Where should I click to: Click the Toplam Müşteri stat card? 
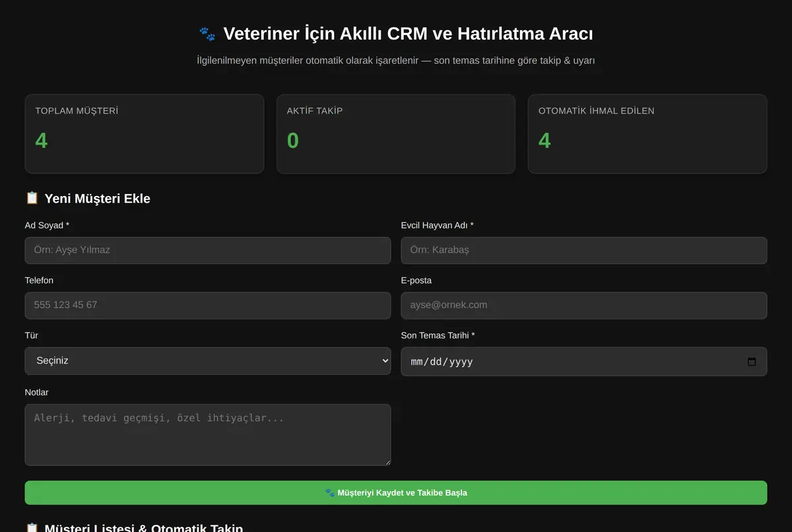[145, 134]
